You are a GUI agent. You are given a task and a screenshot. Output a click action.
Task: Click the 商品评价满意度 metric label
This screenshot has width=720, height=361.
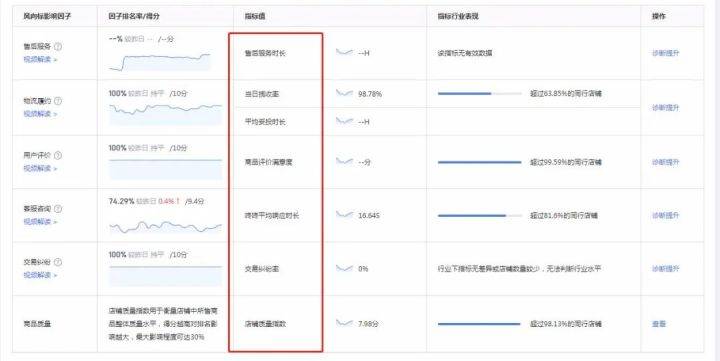coord(269,162)
